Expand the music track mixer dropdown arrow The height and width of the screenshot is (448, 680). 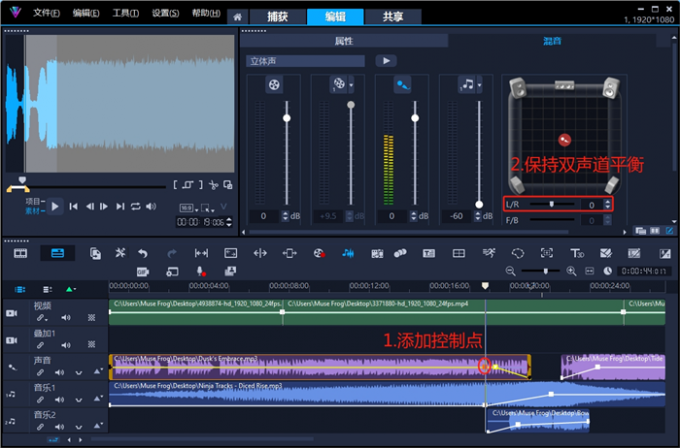coord(481,84)
